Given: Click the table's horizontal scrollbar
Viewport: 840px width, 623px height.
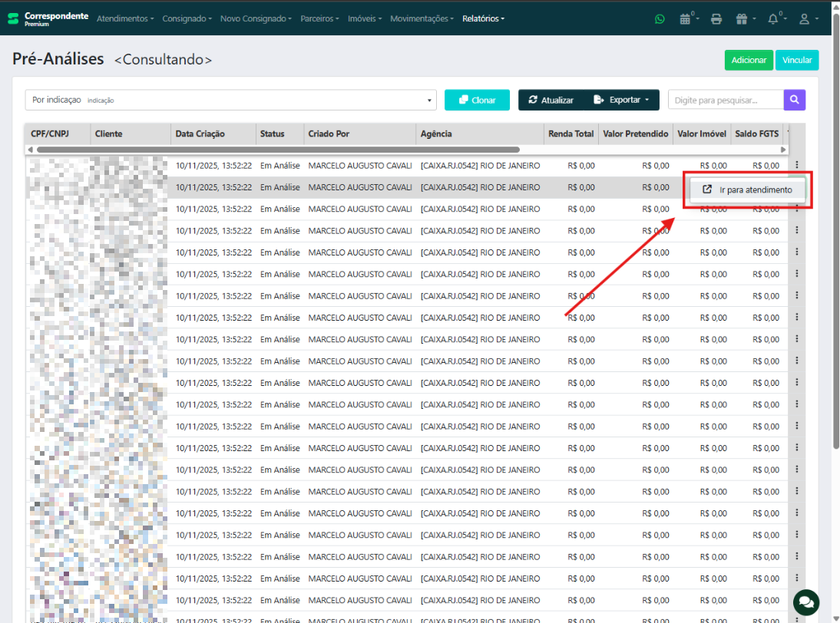Looking at the screenshot, I should click(x=278, y=150).
